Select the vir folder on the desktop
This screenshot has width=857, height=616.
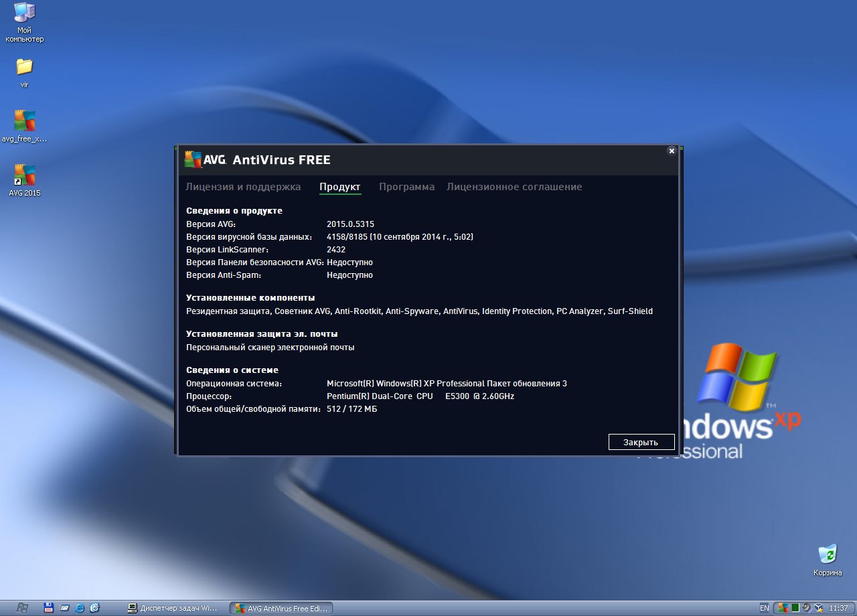point(25,72)
